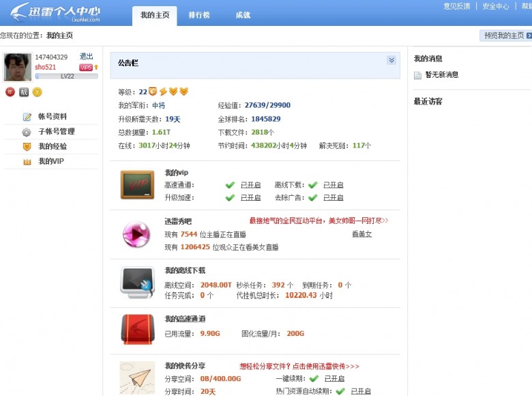
Task: Click the 看美女 link
Action: tap(361, 234)
